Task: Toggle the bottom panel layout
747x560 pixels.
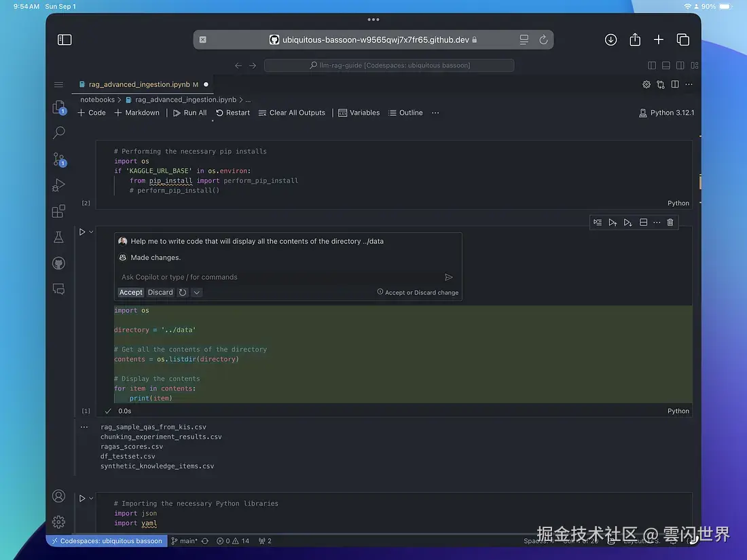Action: tap(666, 65)
